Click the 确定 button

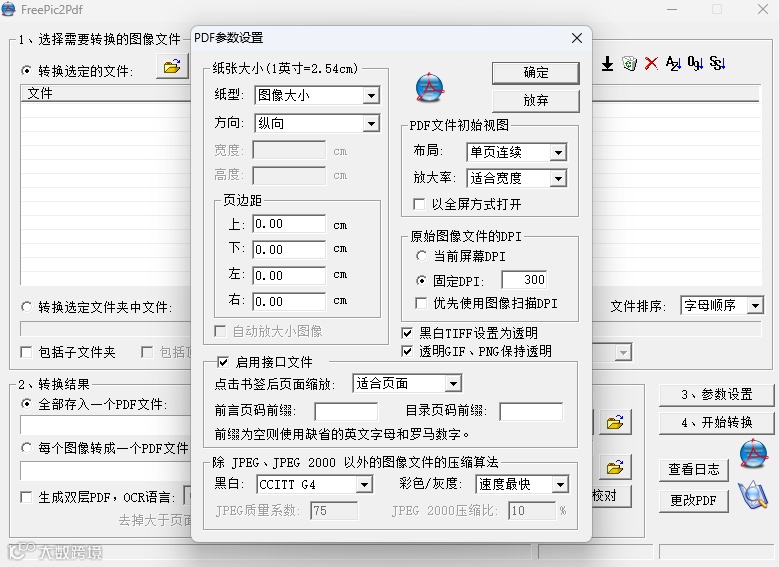[x=536, y=73]
